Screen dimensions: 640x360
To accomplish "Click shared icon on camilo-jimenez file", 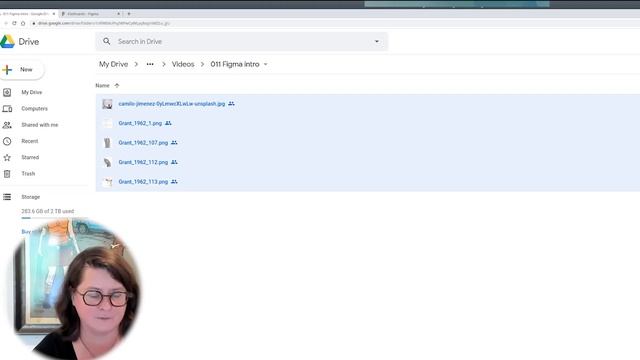I will [231, 104].
